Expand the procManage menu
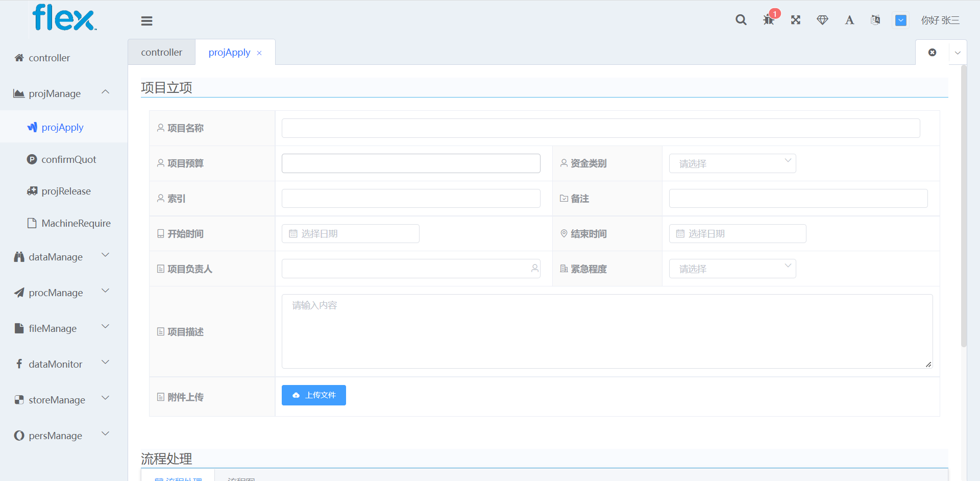 pyautogui.click(x=64, y=293)
